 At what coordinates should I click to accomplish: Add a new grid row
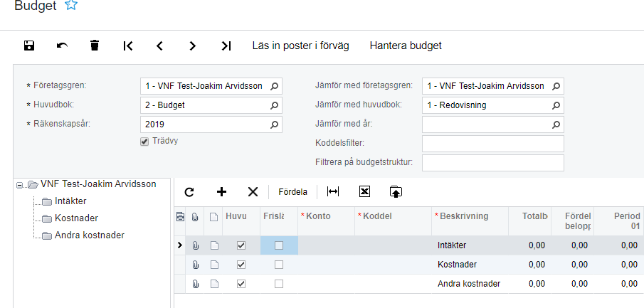click(221, 191)
